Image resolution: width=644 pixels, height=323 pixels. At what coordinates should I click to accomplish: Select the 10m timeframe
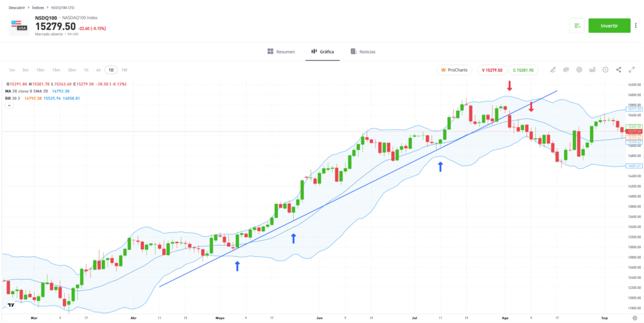point(40,70)
